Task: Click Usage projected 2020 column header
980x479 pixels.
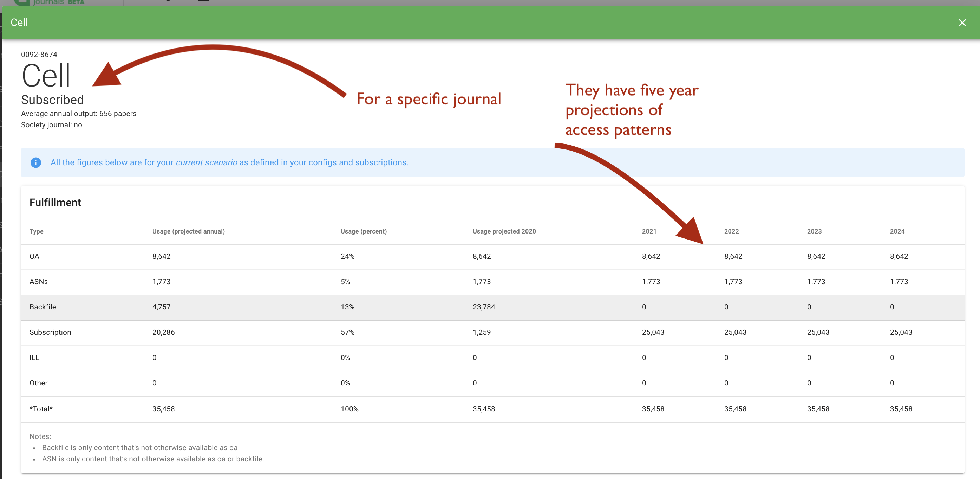Action: [x=504, y=231]
